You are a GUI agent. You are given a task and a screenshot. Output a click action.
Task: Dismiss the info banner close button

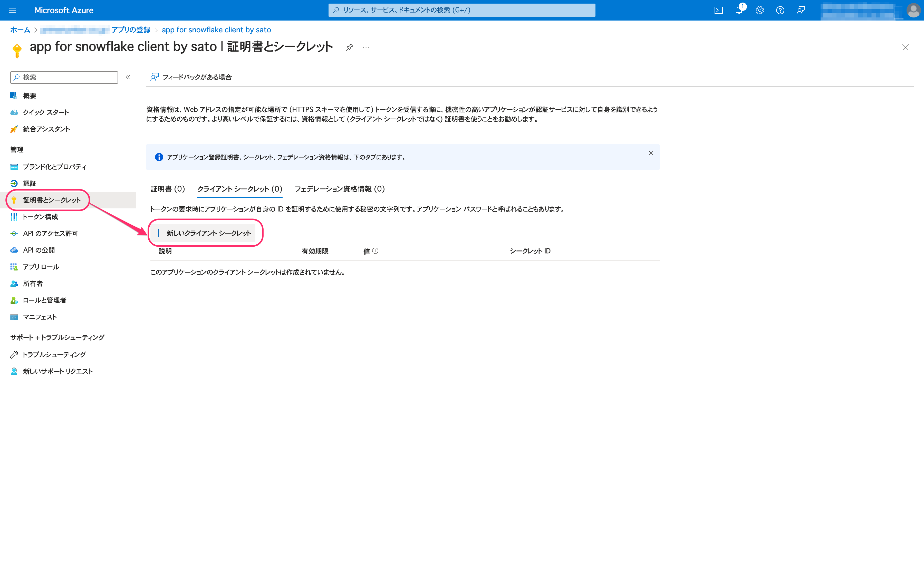651,152
